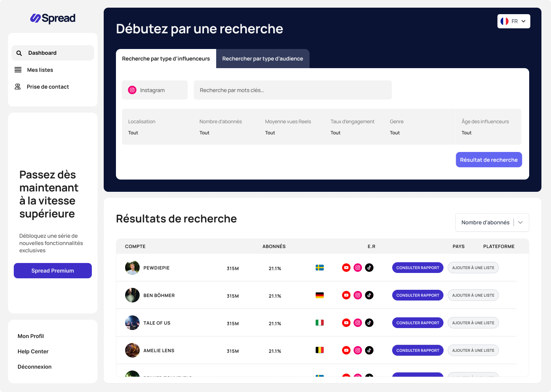Click Consulter Rapport for TALE OF US

(x=418, y=323)
